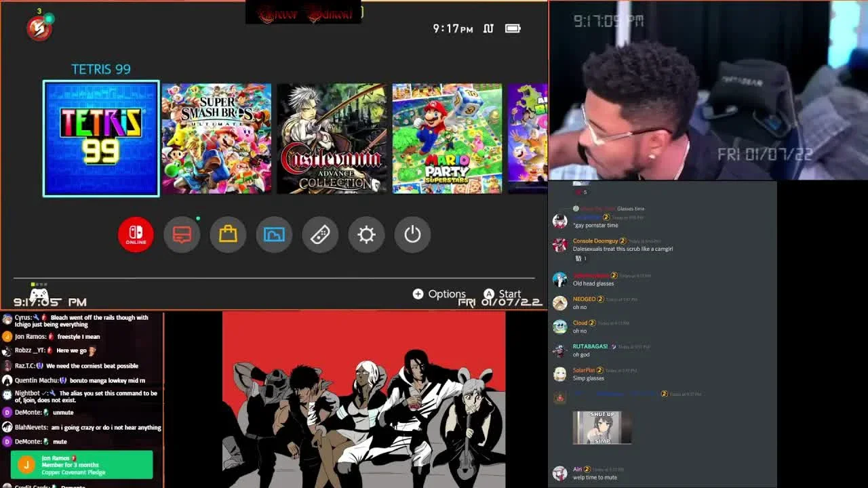The width and height of the screenshot is (868, 488).
Task: Click Raz.T.C's avatar in stream chat
Action: click(7, 365)
